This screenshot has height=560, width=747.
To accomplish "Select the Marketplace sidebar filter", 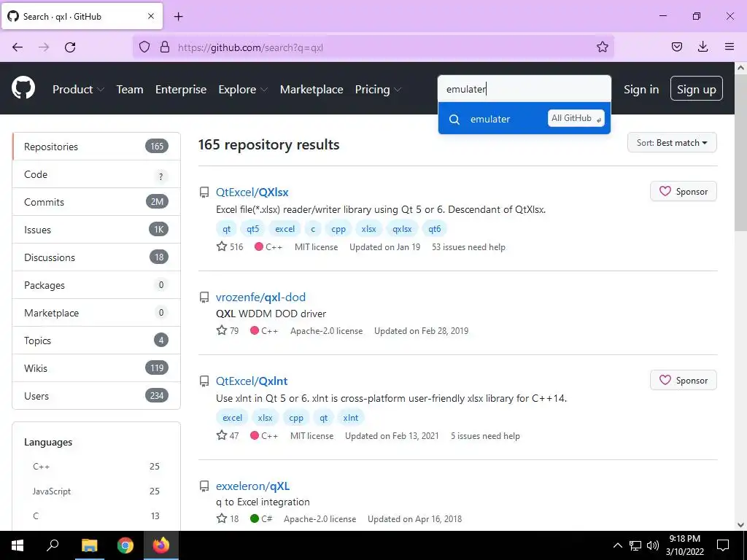I will pyautogui.click(x=96, y=312).
